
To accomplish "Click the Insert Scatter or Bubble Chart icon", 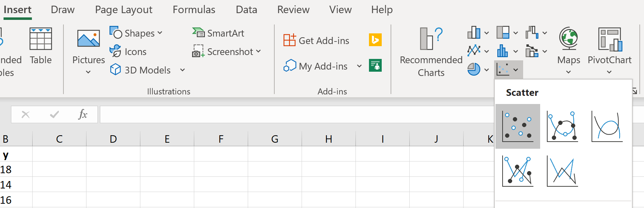I will click(x=503, y=69).
